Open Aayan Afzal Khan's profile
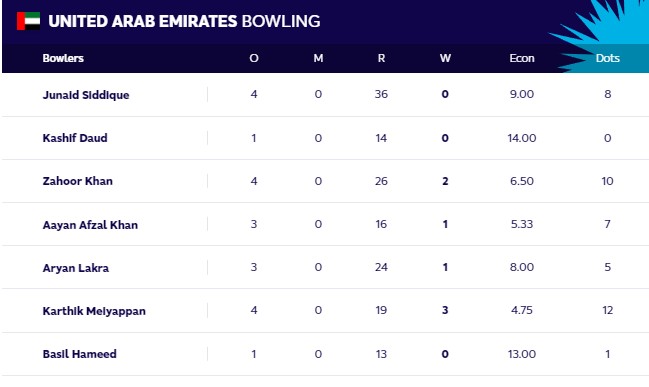The image size is (649, 387). [x=90, y=225]
